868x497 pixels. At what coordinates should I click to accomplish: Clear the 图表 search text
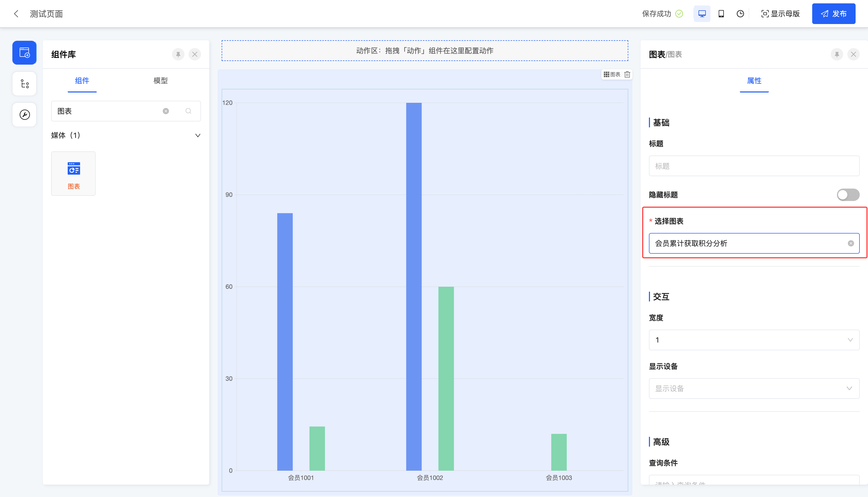click(x=166, y=111)
